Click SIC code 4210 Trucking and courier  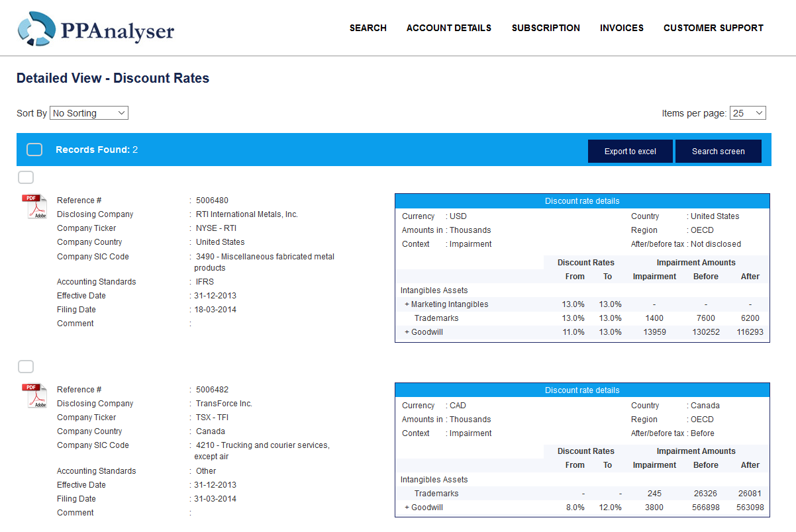click(262, 451)
